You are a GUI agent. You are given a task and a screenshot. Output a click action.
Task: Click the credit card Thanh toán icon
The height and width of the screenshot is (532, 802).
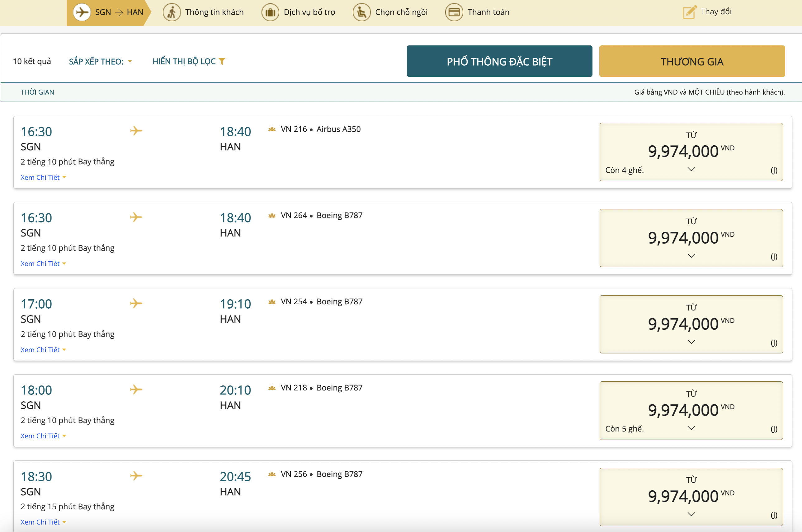(x=454, y=12)
